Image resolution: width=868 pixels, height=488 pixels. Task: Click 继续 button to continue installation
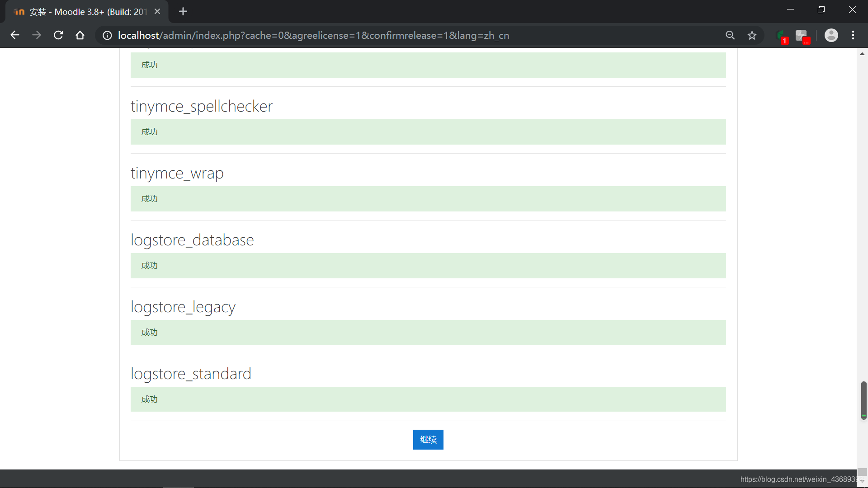(x=428, y=439)
